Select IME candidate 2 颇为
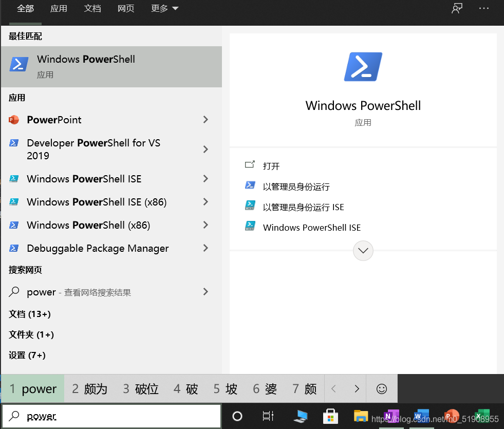Viewport: 504px width, 429px height. (89, 389)
